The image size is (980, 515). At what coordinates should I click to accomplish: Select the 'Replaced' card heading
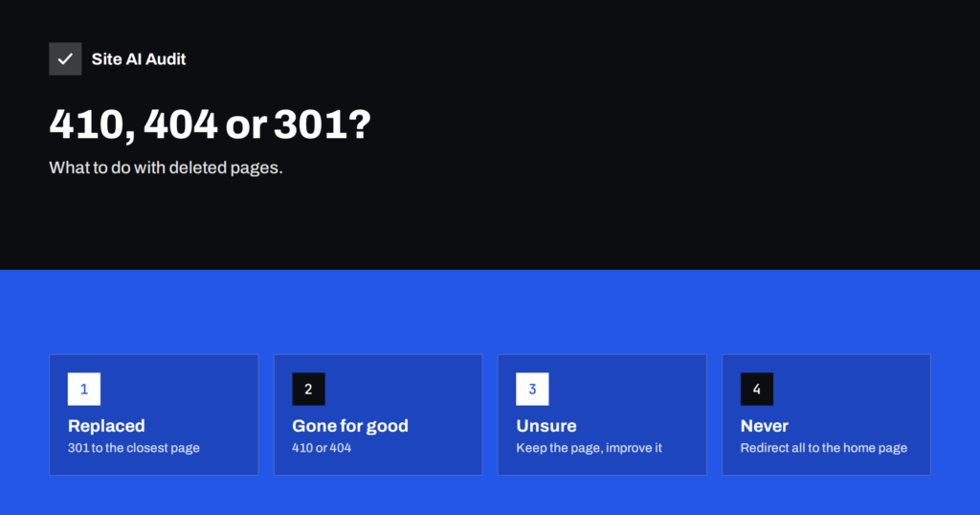[x=106, y=426]
